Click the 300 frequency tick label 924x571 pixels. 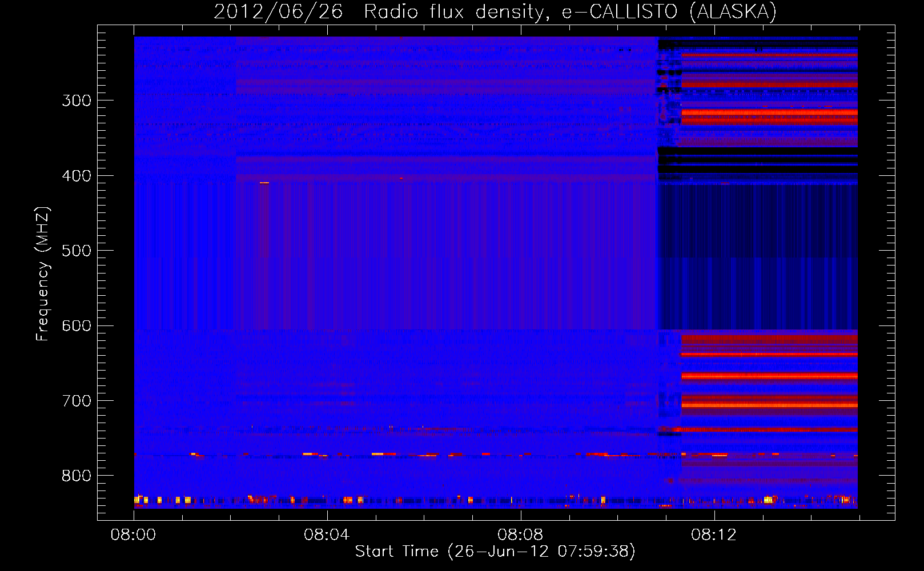tap(77, 101)
